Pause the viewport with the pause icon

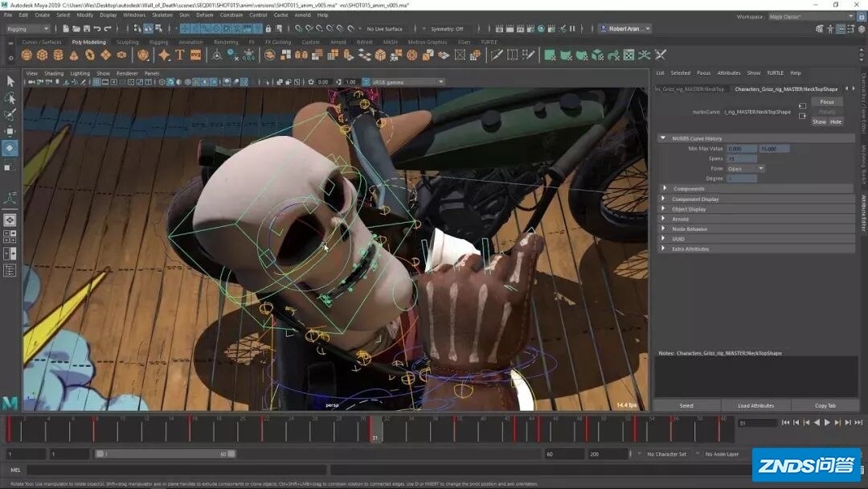pyautogui.click(x=572, y=29)
